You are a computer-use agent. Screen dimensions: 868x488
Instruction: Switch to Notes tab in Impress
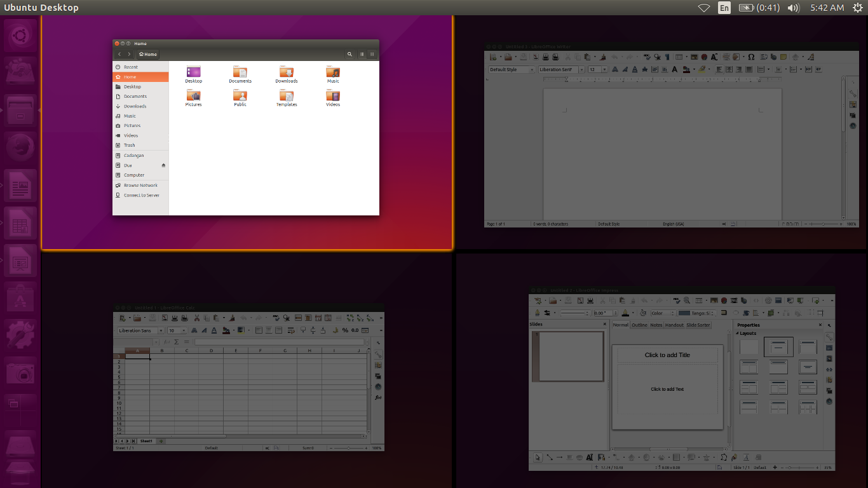pyautogui.click(x=656, y=325)
